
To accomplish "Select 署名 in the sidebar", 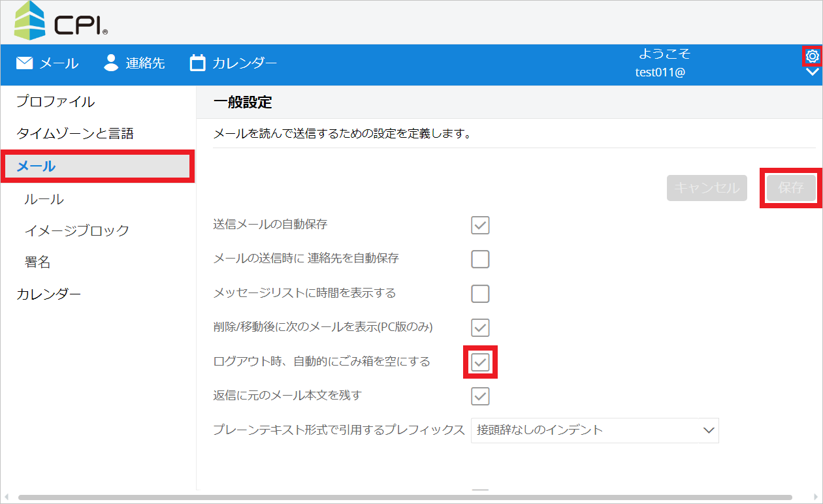I will tap(37, 262).
